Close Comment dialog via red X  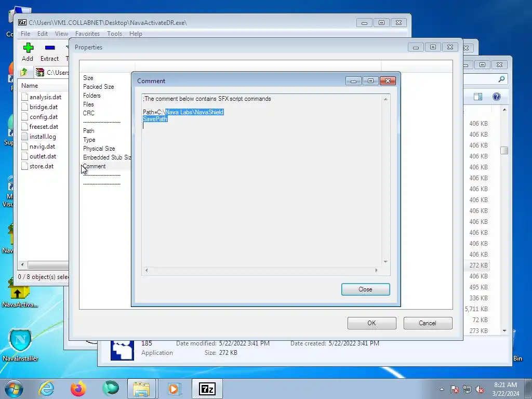[388, 81]
